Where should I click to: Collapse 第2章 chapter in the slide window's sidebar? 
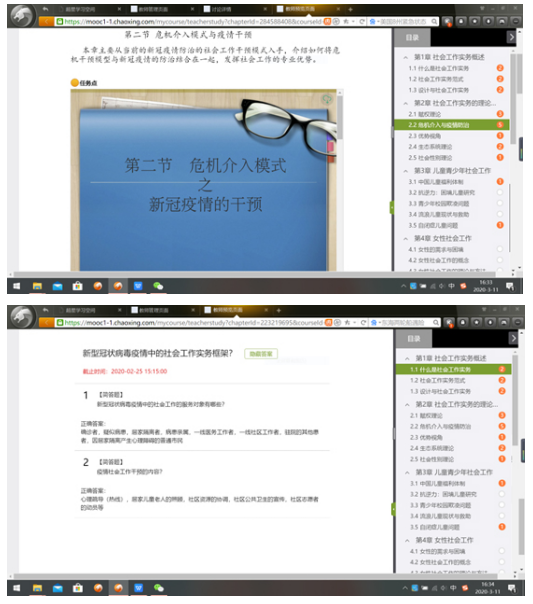[406, 103]
